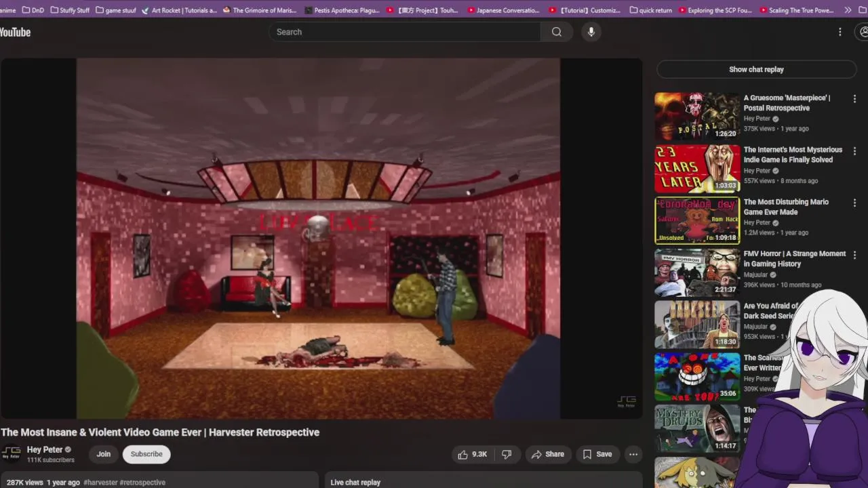Subscribe to Hey Peter
Viewport: 868px width, 488px height.
point(146,454)
